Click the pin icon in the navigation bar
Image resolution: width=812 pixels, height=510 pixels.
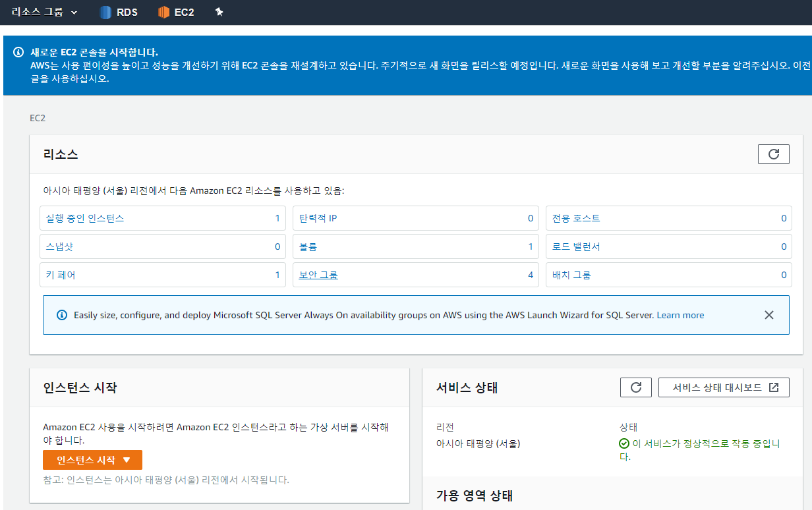pyautogui.click(x=219, y=12)
